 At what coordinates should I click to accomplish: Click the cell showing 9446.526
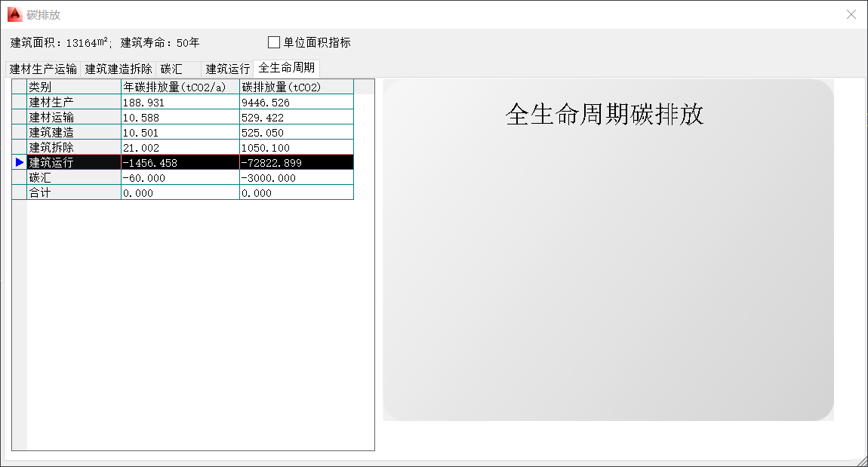(296, 102)
